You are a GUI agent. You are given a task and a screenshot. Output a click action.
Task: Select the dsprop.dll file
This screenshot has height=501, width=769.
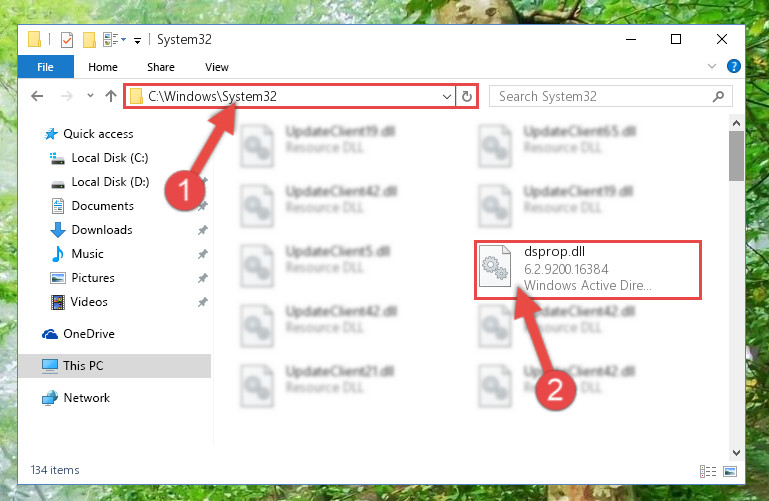tap(588, 270)
